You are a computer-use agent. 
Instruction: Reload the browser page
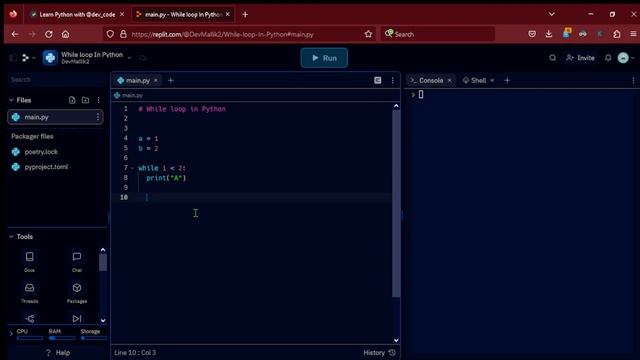pyautogui.click(x=49, y=34)
